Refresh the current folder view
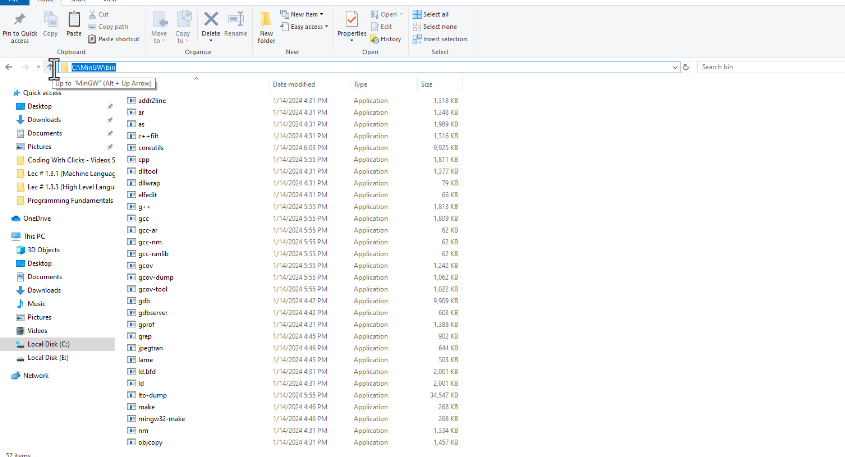Viewport: 845px width, 457px height. pos(686,67)
